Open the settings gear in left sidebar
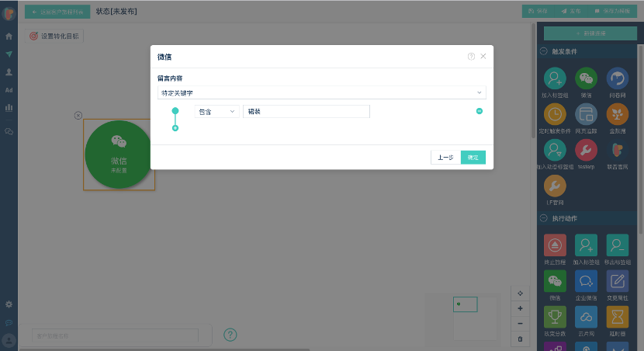The width and height of the screenshot is (644, 351). (9, 304)
